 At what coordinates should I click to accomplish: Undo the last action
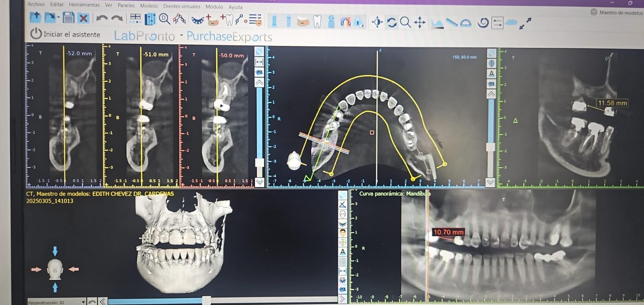pos(102,18)
